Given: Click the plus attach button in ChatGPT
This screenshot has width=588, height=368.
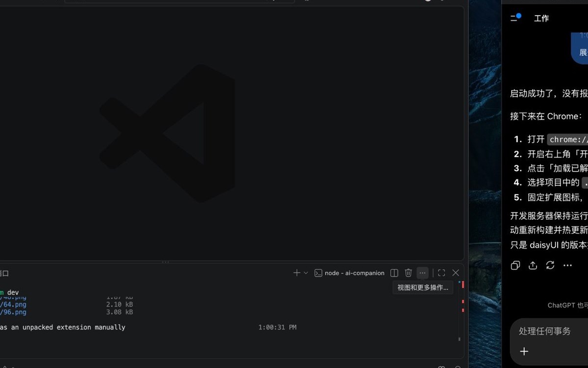Looking at the screenshot, I should coord(524,351).
